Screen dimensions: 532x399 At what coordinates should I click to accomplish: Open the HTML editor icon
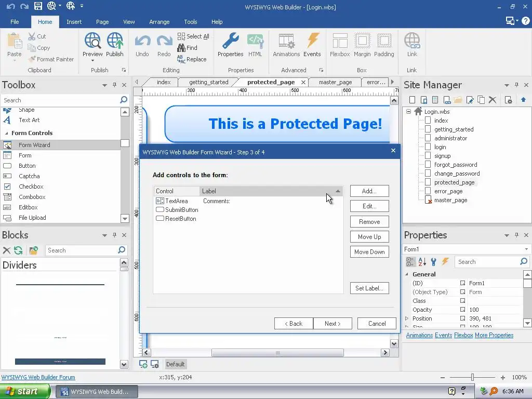click(x=255, y=41)
